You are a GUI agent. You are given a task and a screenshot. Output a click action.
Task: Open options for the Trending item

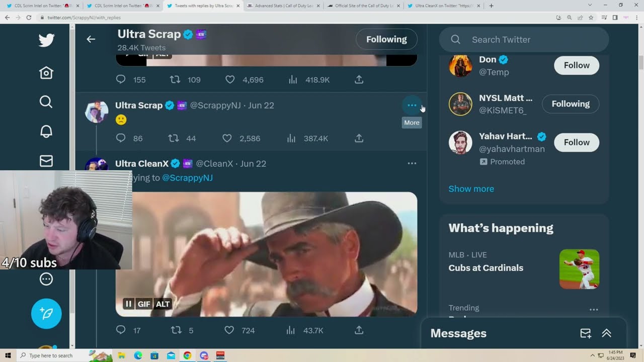pyautogui.click(x=594, y=310)
